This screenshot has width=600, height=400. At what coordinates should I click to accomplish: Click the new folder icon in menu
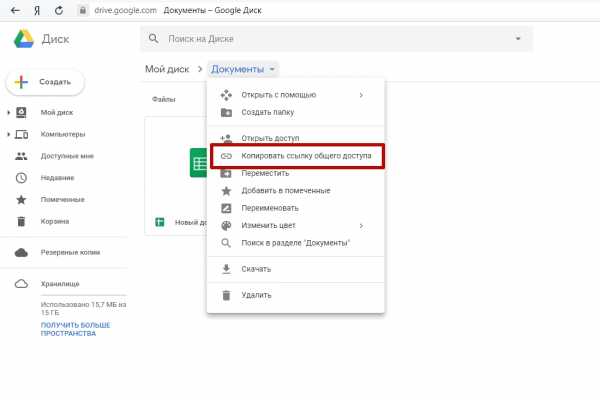[x=226, y=113]
